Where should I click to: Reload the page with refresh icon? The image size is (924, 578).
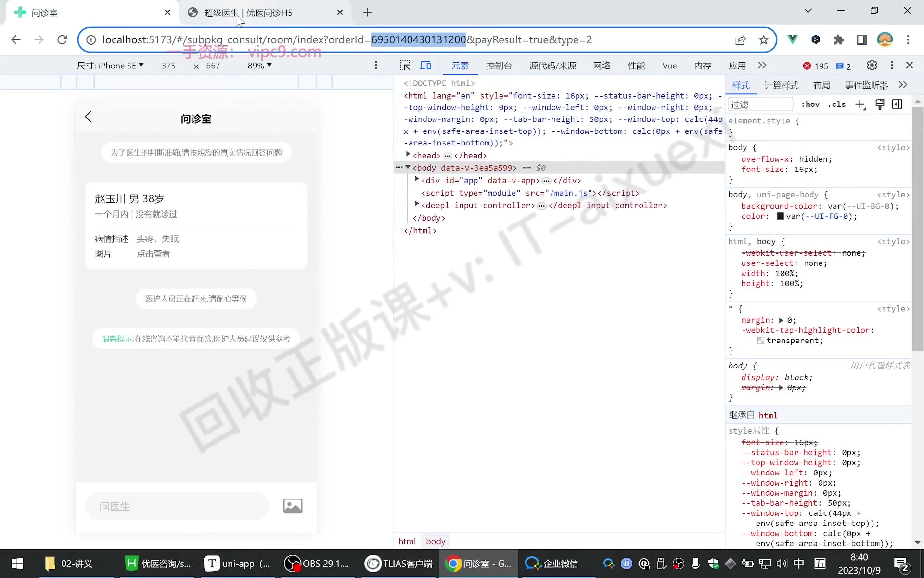click(62, 40)
